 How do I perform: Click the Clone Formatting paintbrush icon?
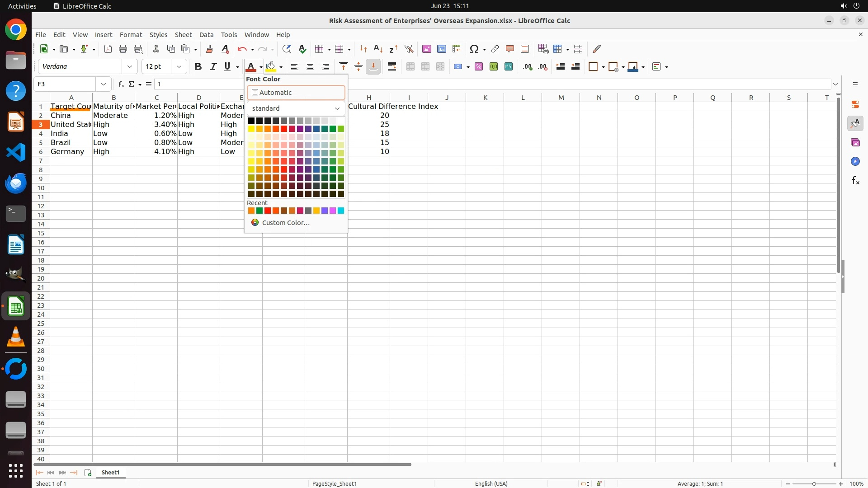tap(209, 49)
